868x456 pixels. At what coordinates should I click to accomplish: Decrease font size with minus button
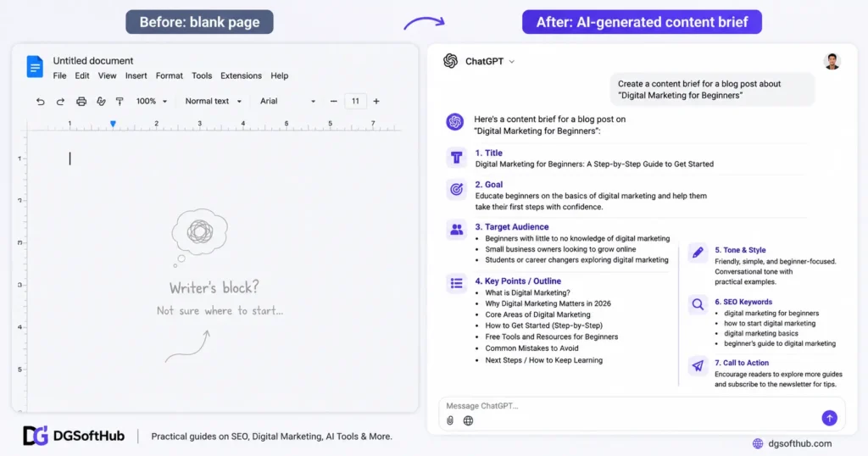click(333, 101)
